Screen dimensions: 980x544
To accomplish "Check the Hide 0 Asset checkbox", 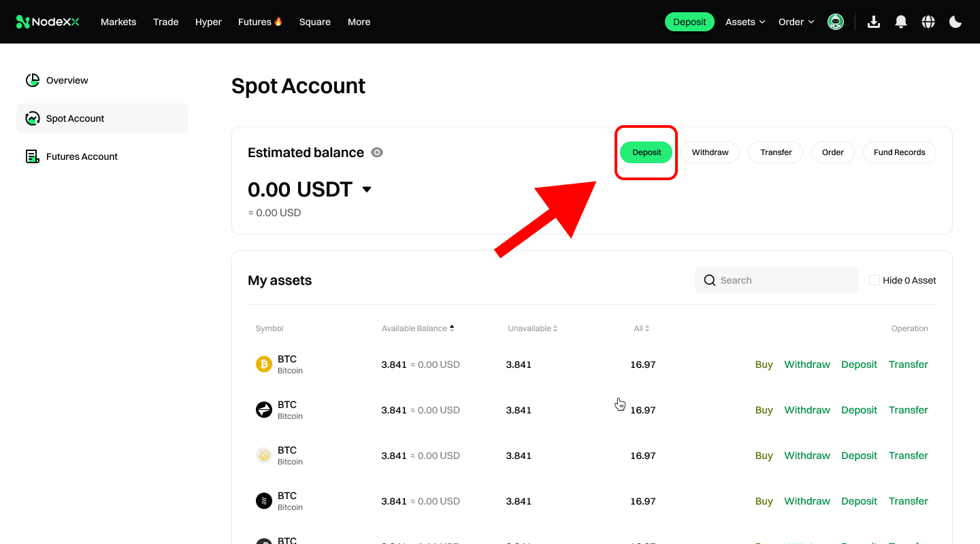I will coord(875,280).
